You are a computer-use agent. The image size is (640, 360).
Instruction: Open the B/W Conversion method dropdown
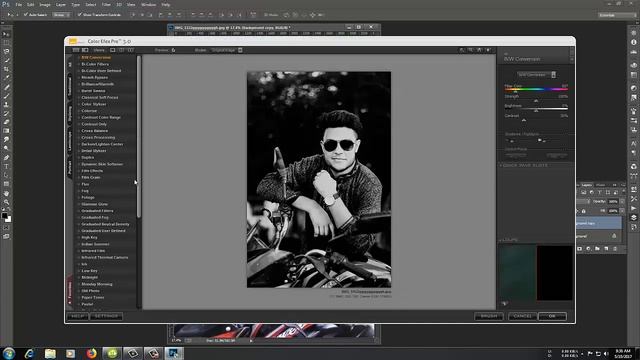(x=536, y=75)
